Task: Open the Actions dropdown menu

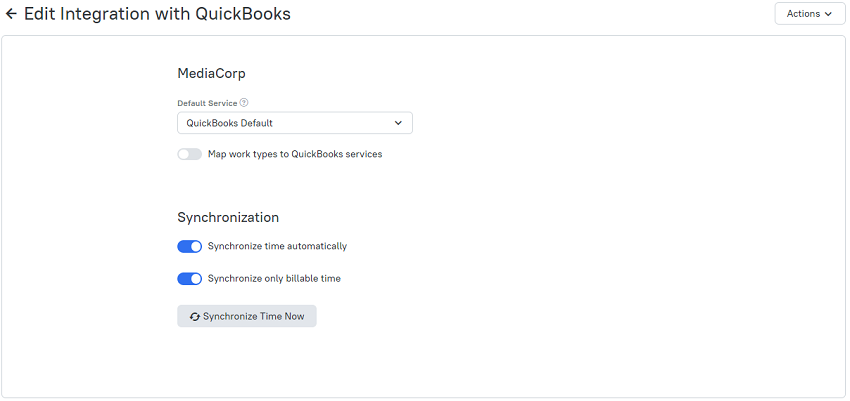Action: pyautogui.click(x=809, y=14)
